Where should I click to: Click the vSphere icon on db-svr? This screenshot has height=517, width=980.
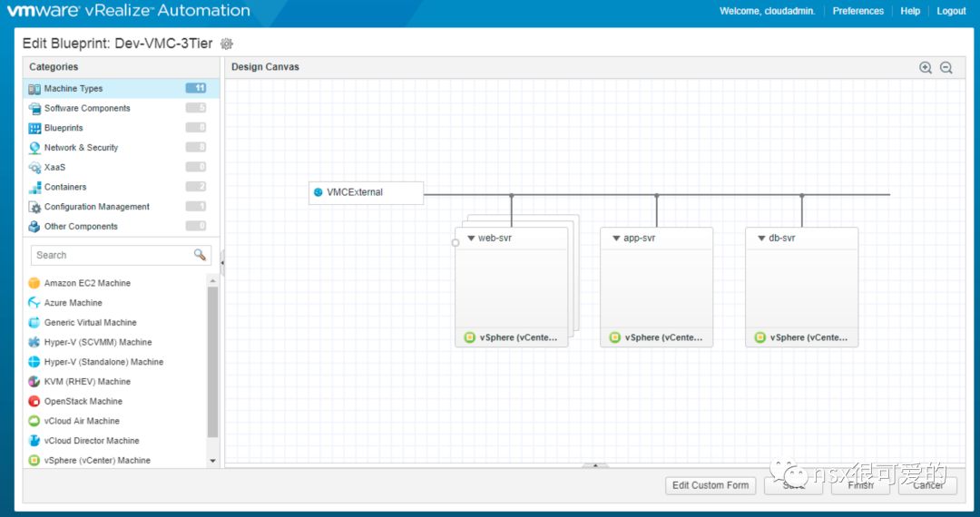point(760,337)
